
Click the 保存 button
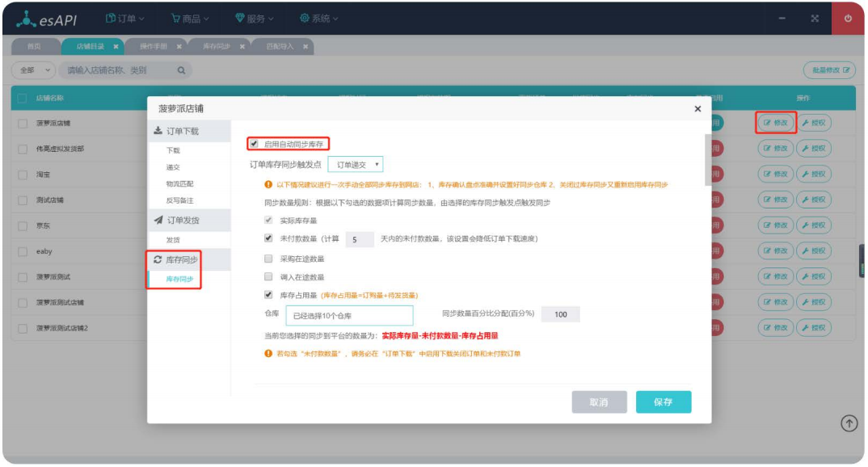pyautogui.click(x=663, y=402)
